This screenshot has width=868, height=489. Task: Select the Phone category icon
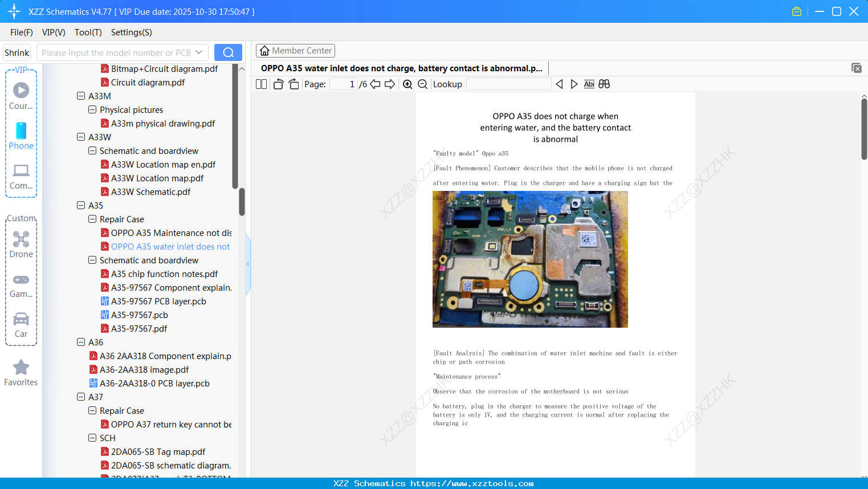[21, 136]
